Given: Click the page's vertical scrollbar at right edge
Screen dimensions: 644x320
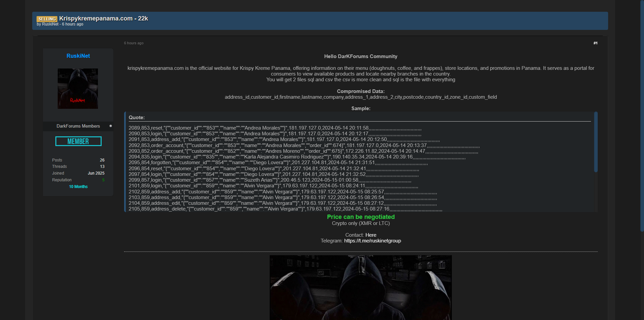Looking at the screenshot, I should pyautogui.click(x=642, y=114).
